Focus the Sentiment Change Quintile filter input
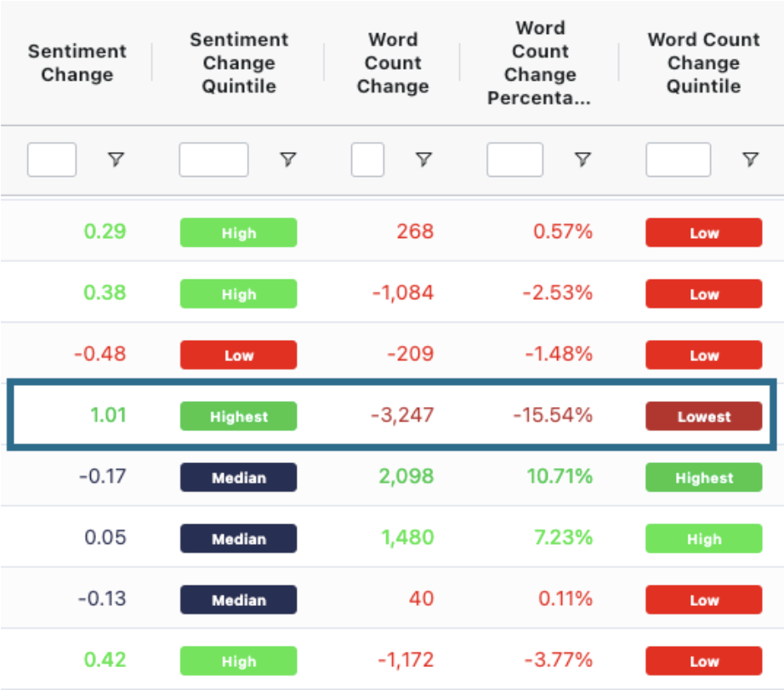The image size is (784, 690). (x=213, y=159)
